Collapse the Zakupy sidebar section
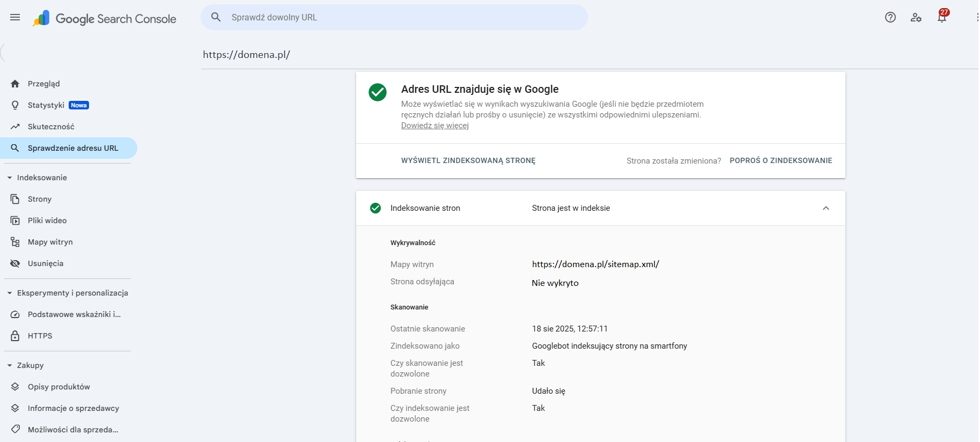The image size is (980, 442). pos(10,365)
